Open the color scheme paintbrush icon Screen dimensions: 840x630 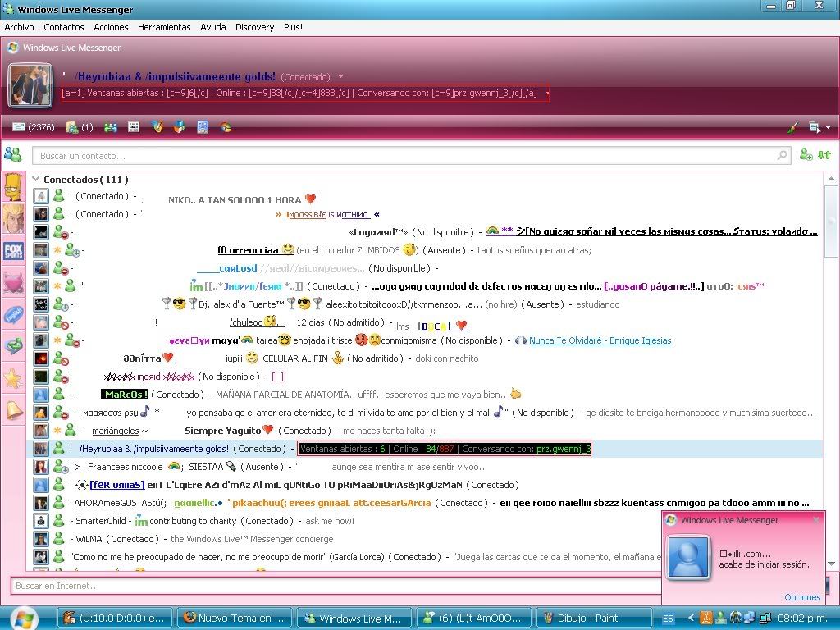pyautogui.click(x=793, y=127)
